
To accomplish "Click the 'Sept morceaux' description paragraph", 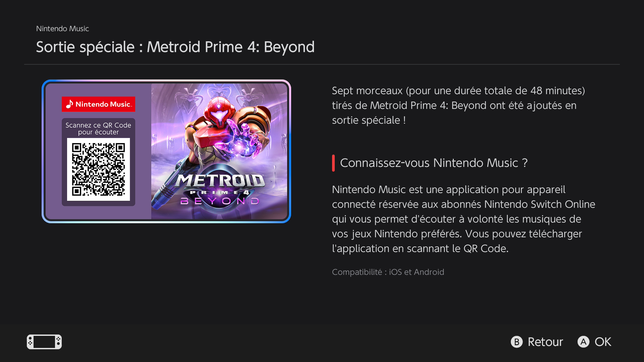I will (458, 105).
